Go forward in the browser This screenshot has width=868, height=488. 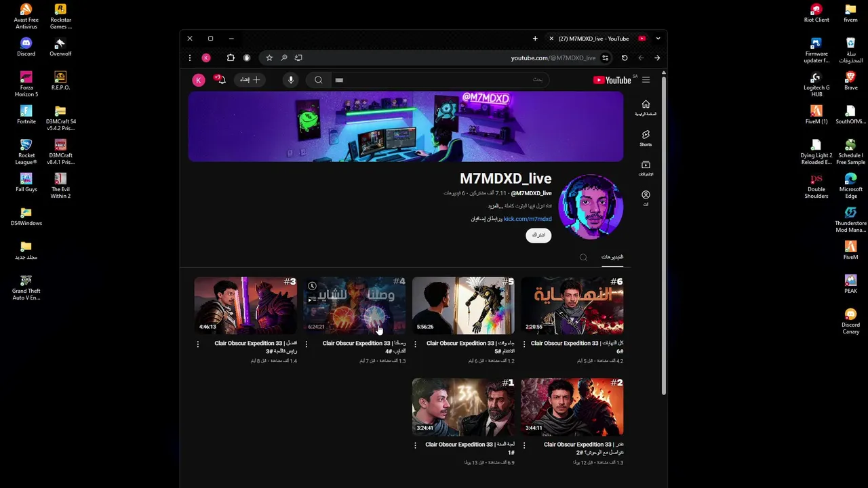641,58
